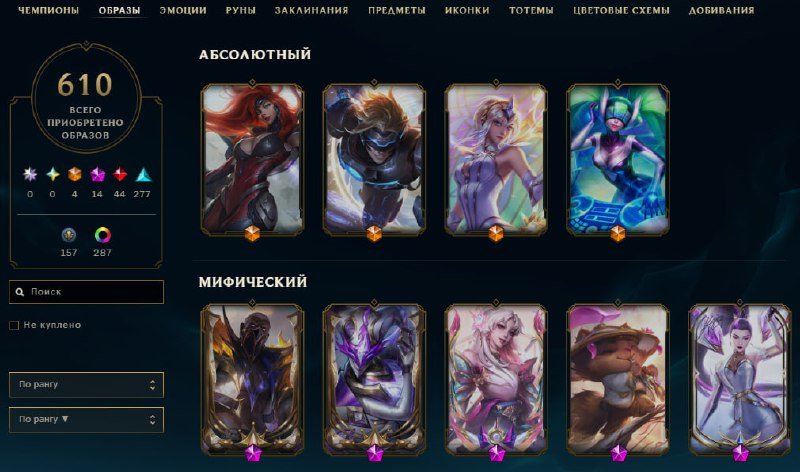
Task: Select the red-haired Miss Fortune skin card
Action: 252,159
